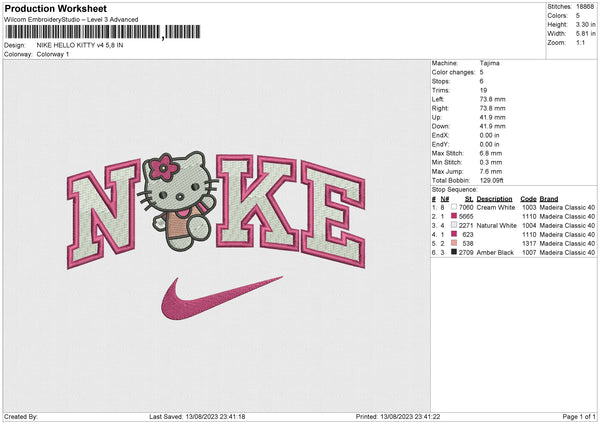Screen dimensions: 600x424
Task: Click 'Wilcom EmbroideryStudio – Level 3 Advanced' text
Action: pyautogui.click(x=71, y=20)
